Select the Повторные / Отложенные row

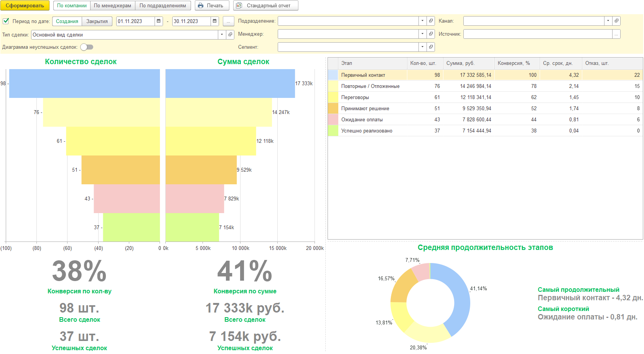485,86
